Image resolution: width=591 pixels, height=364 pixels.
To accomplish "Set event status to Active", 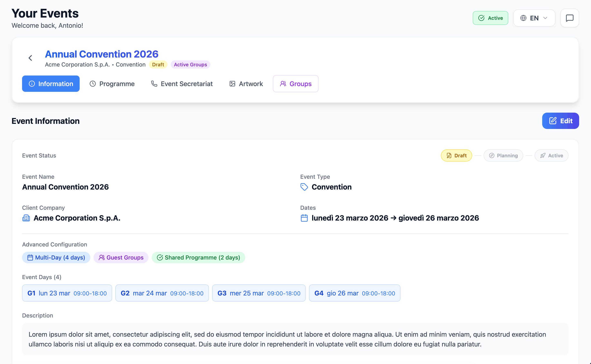I will pyautogui.click(x=551, y=155).
